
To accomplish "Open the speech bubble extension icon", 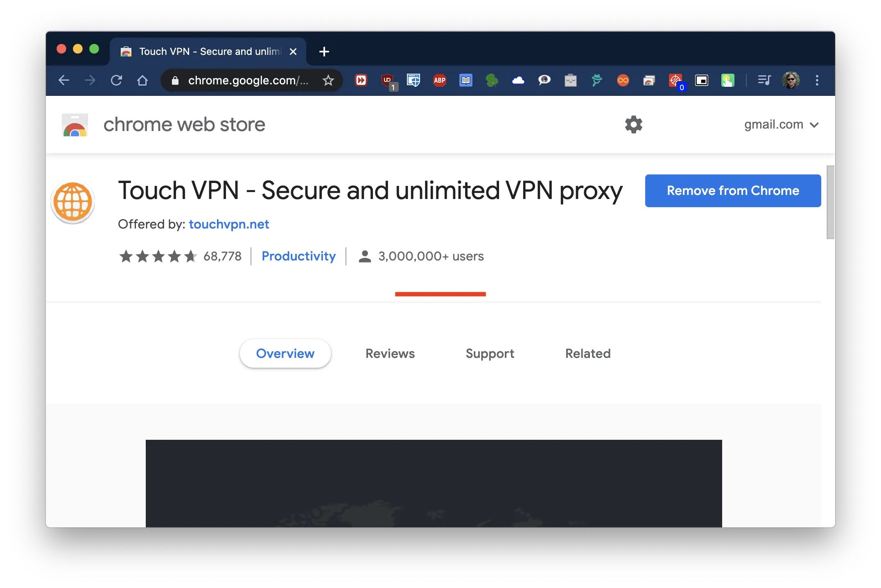I will pyautogui.click(x=544, y=80).
